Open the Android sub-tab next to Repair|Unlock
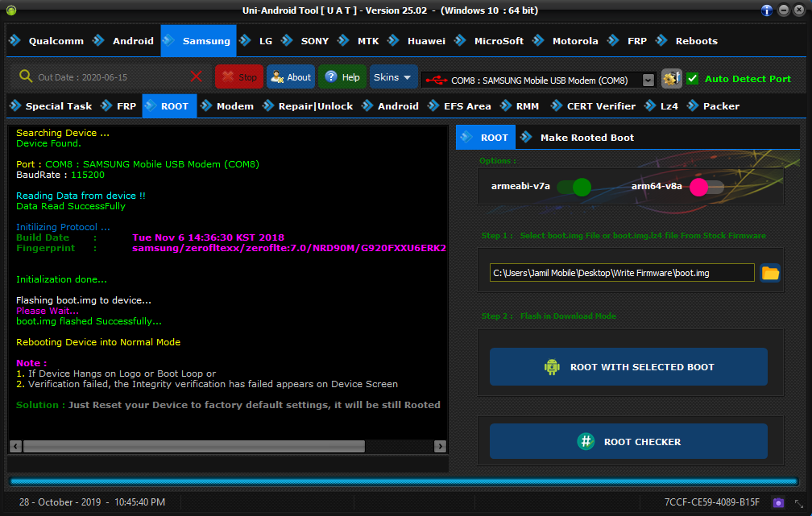The height and width of the screenshot is (516, 812). pyautogui.click(x=391, y=106)
